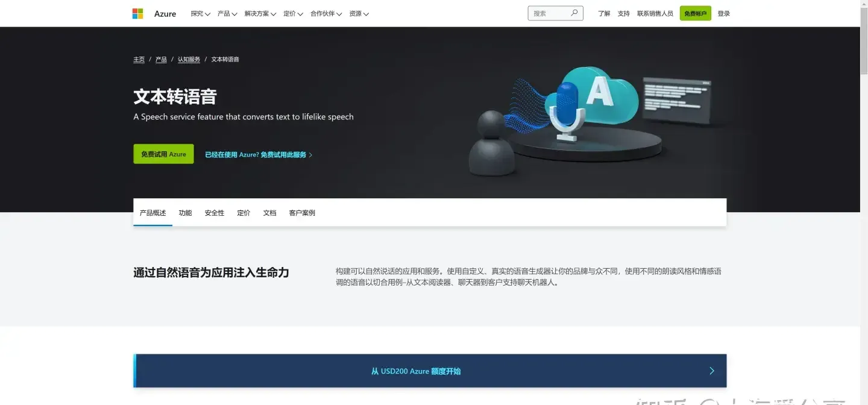Image resolution: width=868 pixels, height=405 pixels.
Task: Open the 了解 header link
Action: tap(604, 14)
